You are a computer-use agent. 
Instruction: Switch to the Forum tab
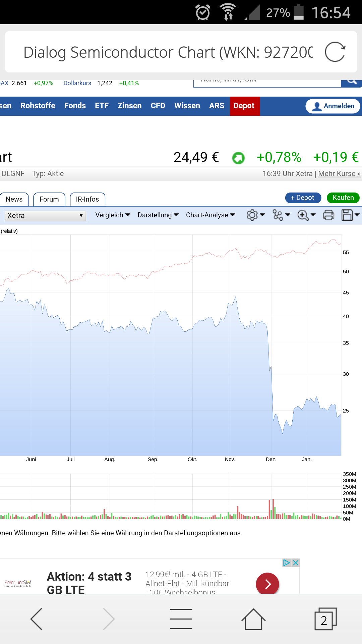point(49,199)
